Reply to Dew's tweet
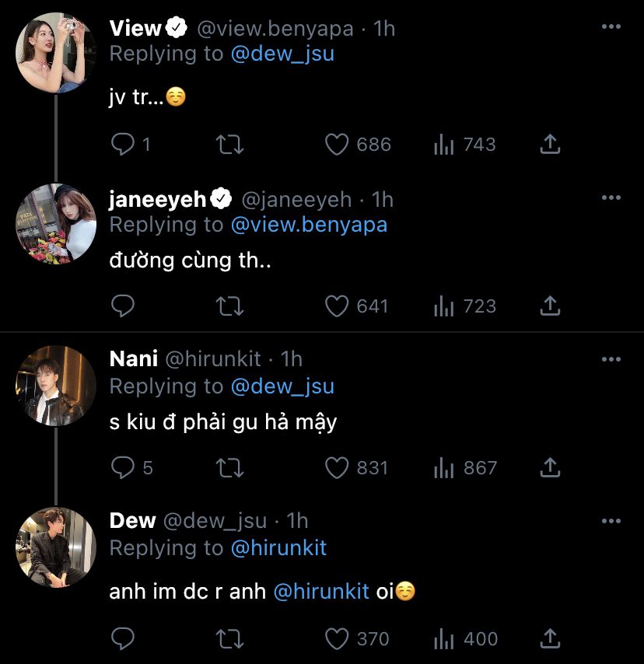Image resolution: width=644 pixels, height=664 pixels. (x=124, y=639)
